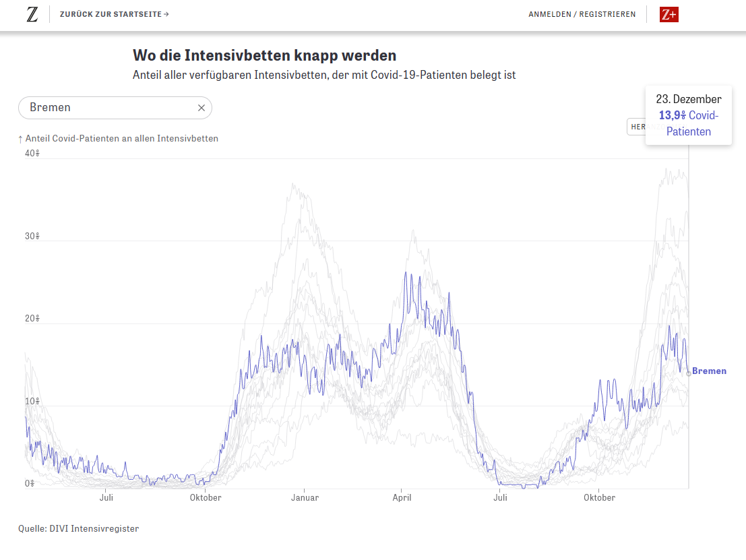Click the up-arrow icon beside the axis caption

click(x=20, y=139)
